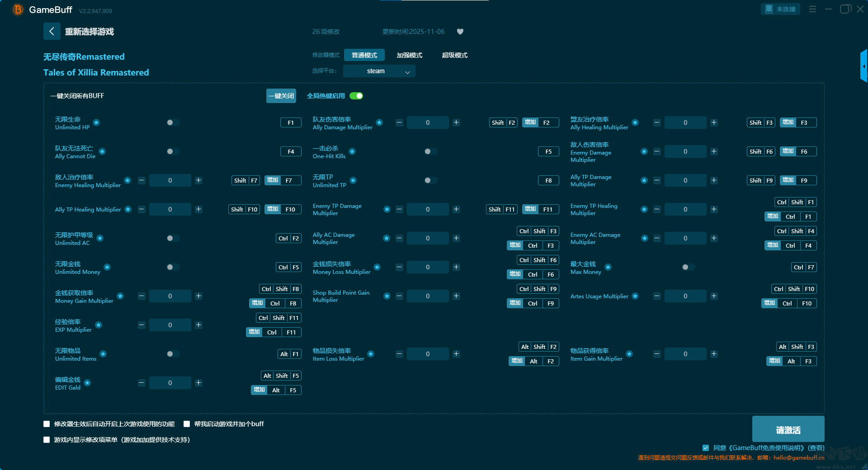Click star icon beside Item Gain Multiplier
The height and width of the screenshot is (470, 868).
coord(629,354)
